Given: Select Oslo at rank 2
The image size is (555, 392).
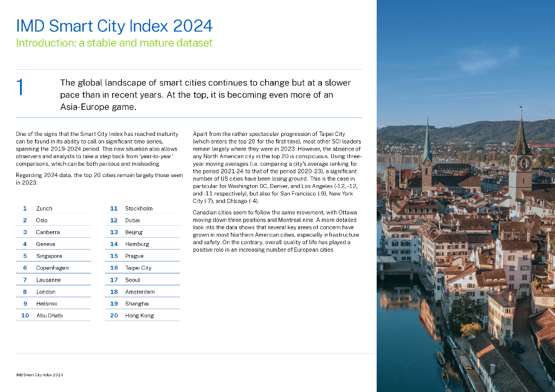Looking at the screenshot, I should click(x=42, y=220).
